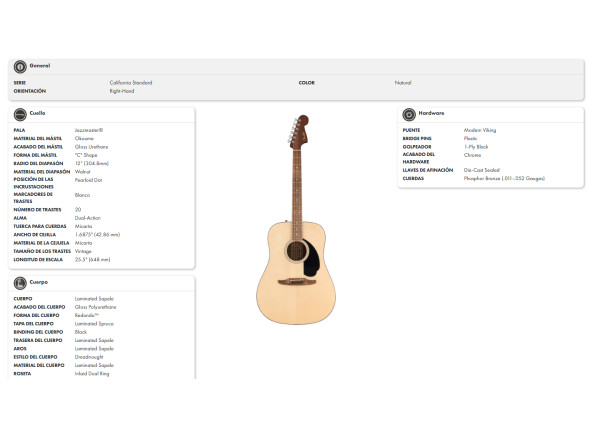Image resolution: width=590 pixels, height=434 pixels.
Task: Select the 'Dual-Action' alma value
Action: tap(88, 218)
